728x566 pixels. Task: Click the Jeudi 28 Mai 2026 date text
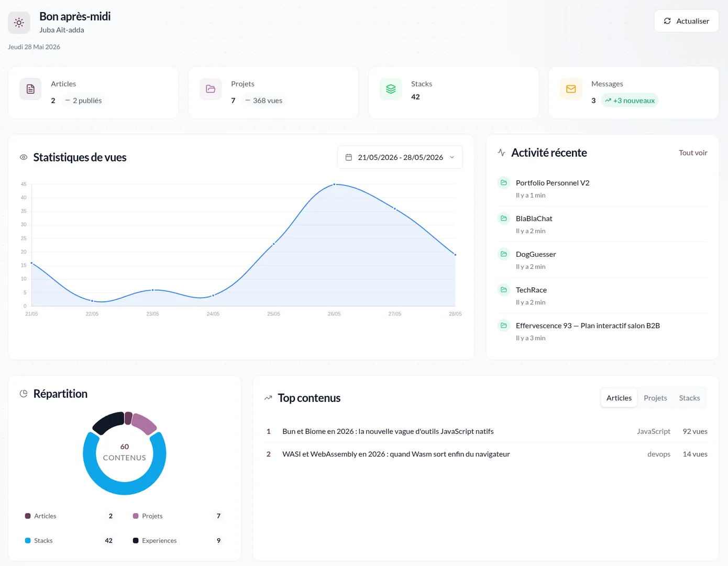pos(34,47)
